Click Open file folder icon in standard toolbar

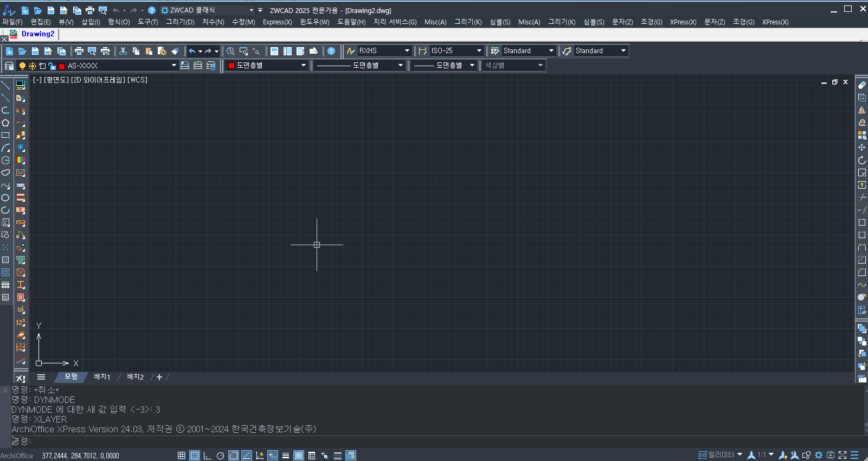pyautogui.click(x=22, y=51)
